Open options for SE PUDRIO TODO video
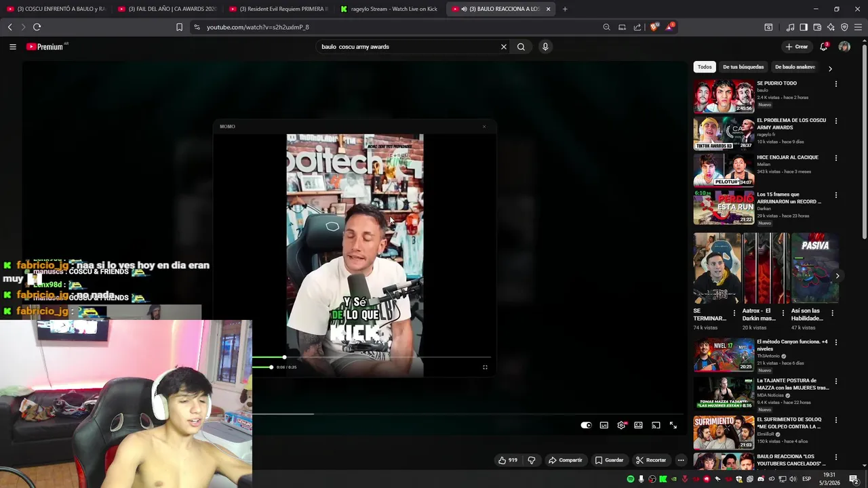This screenshot has height=488, width=868. 835,84
